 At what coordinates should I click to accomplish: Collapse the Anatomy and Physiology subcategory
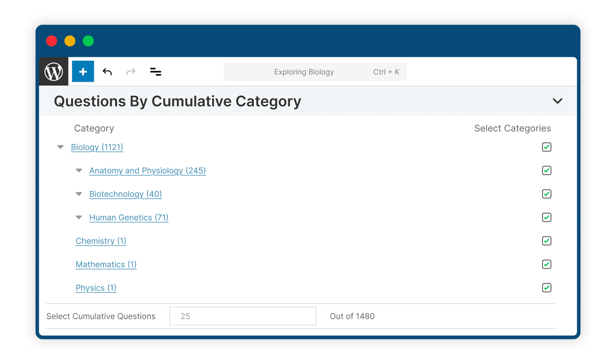point(79,170)
